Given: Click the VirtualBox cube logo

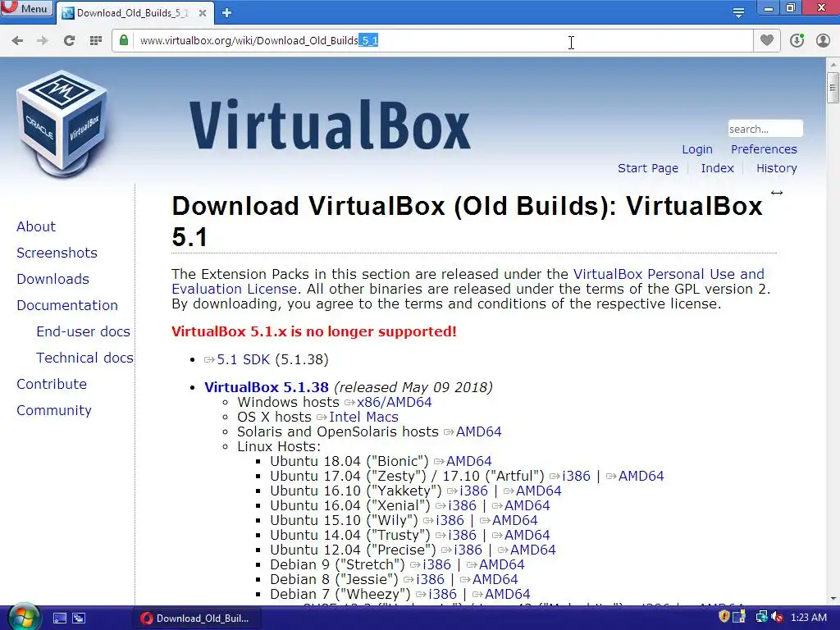Looking at the screenshot, I should tap(62, 123).
